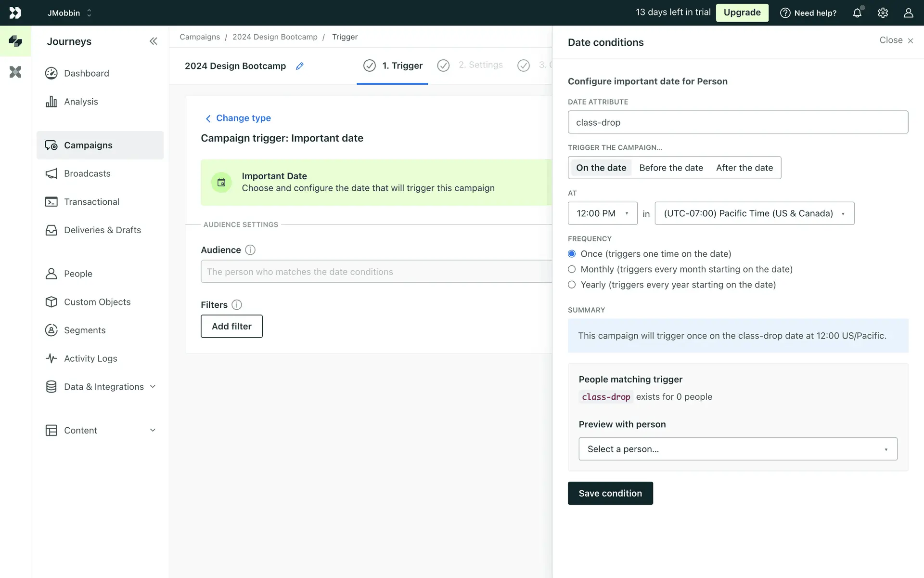Click the class-drop date attribute field
This screenshot has width=924, height=578.
click(x=737, y=122)
